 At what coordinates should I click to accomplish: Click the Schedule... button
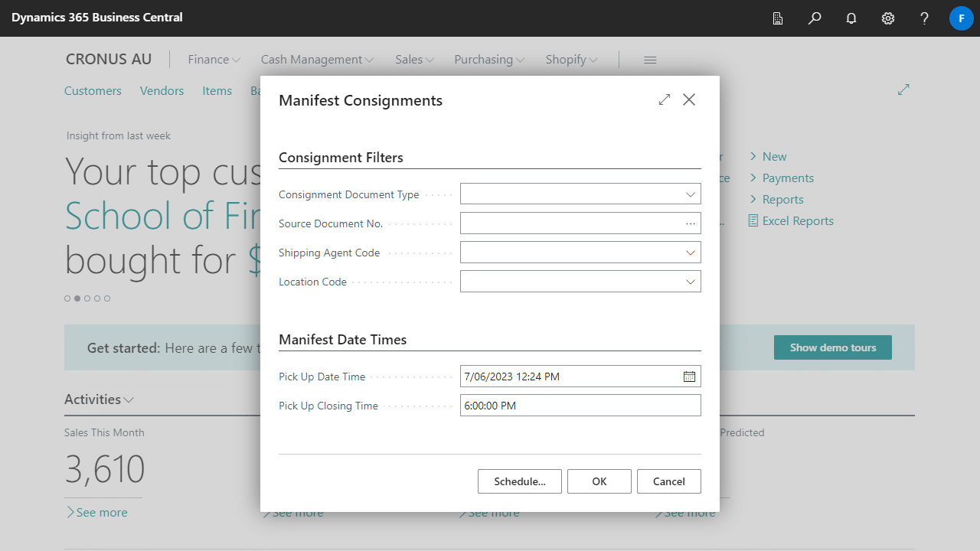tap(520, 481)
